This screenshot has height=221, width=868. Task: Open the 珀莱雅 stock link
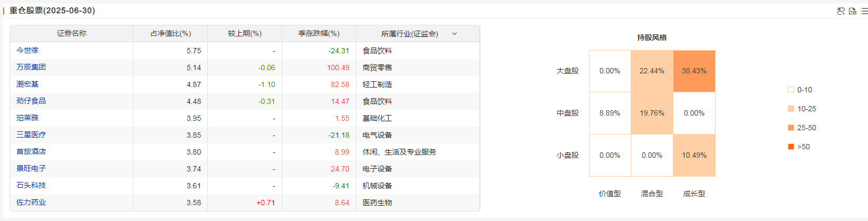pyautogui.click(x=27, y=118)
